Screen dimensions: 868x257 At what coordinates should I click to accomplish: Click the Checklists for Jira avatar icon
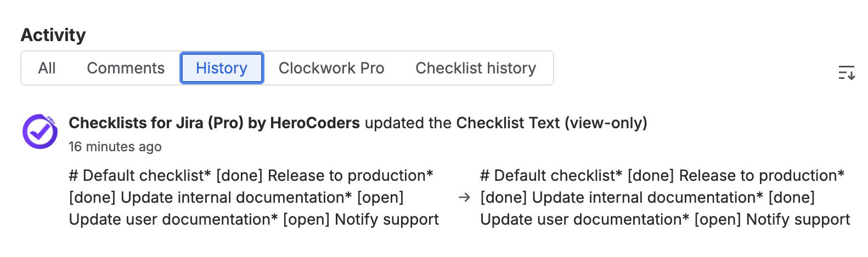click(x=40, y=132)
